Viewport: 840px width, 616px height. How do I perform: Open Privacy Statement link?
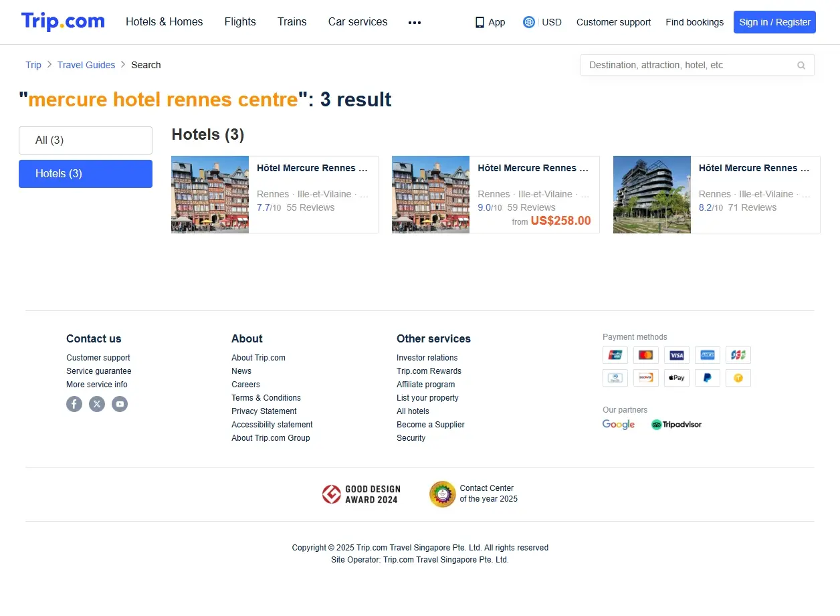coord(264,411)
